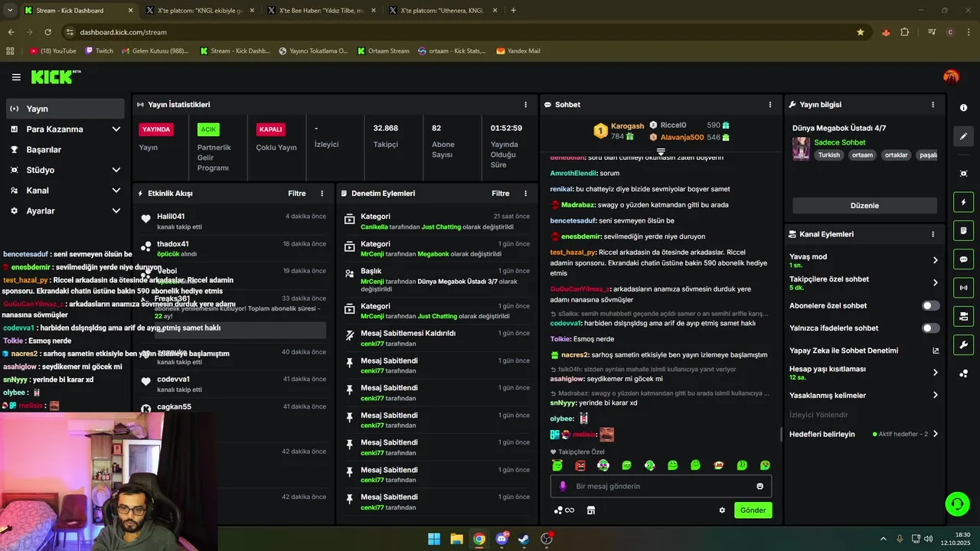Toggle the wrench stream info widget icon
Viewport: 980px width, 551px height.
pos(963,345)
